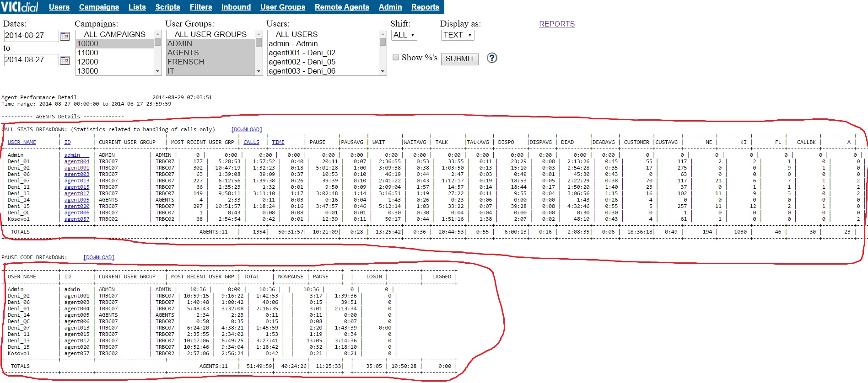The width and height of the screenshot is (868, 383).
Task: Open agent001 ID link in call stats
Action: [x=77, y=168]
